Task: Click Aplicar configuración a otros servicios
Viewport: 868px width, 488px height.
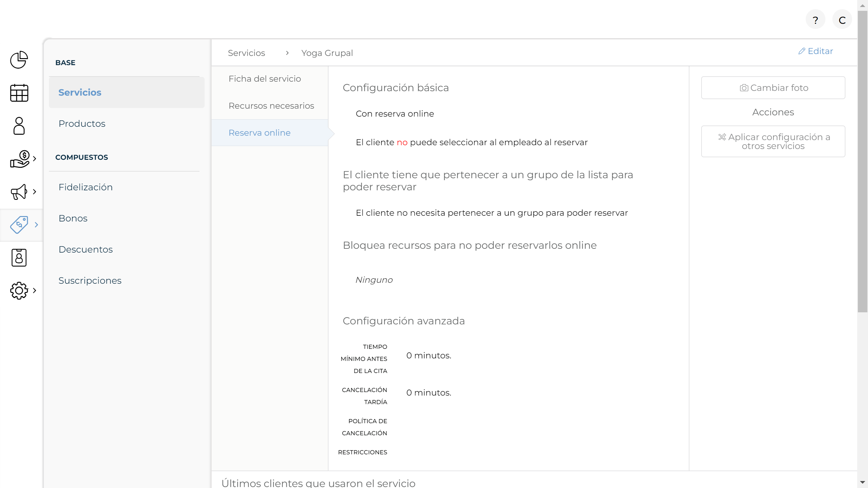Action: tap(773, 142)
